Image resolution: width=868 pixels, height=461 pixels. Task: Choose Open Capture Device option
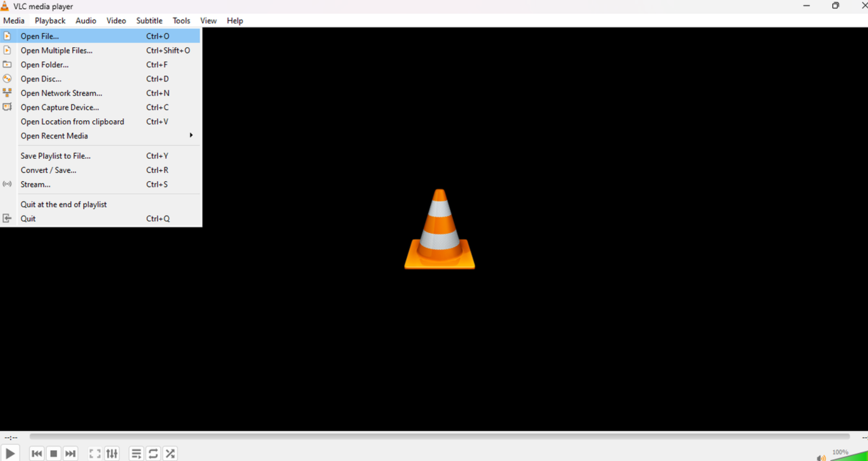click(60, 107)
